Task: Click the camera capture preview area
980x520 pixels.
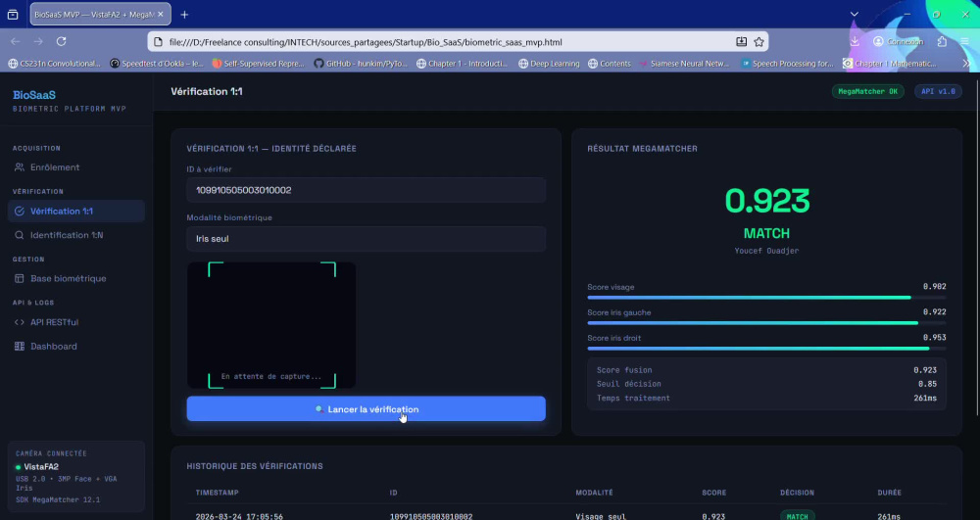Action: (271, 324)
